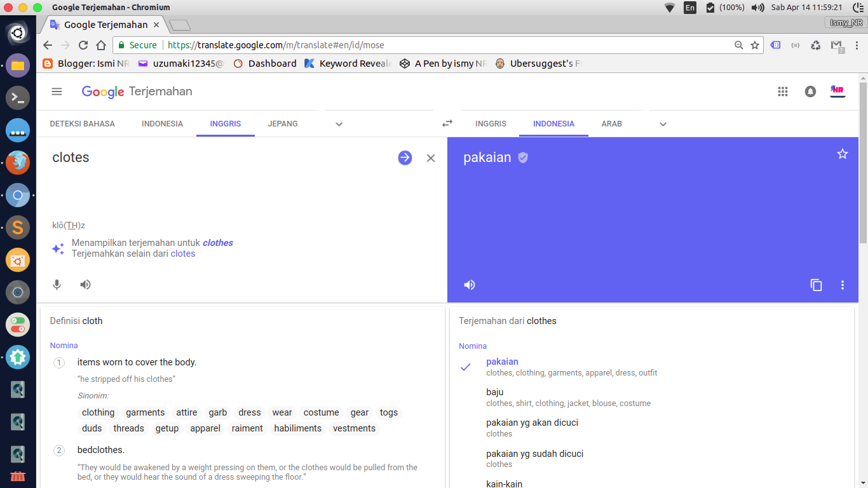Click the garments synonym chip
The image size is (868, 488).
click(146, 412)
